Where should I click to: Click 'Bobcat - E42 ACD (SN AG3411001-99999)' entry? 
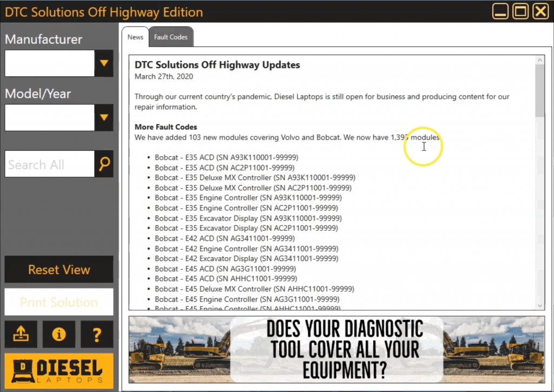225,238
